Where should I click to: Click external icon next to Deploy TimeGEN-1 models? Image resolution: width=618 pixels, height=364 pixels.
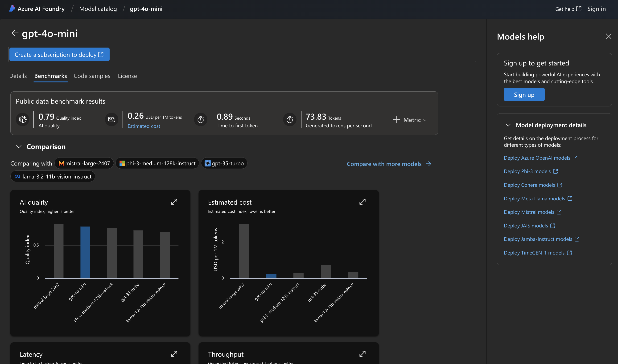click(569, 253)
